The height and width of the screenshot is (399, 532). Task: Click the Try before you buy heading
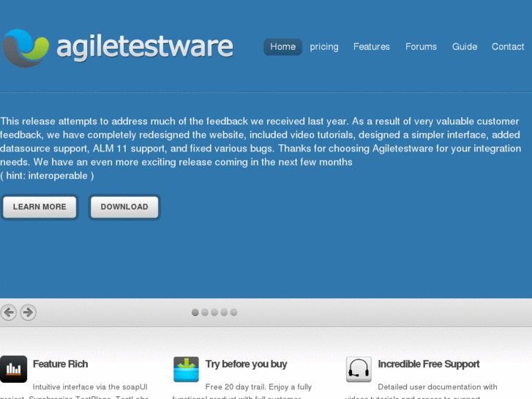247,364
